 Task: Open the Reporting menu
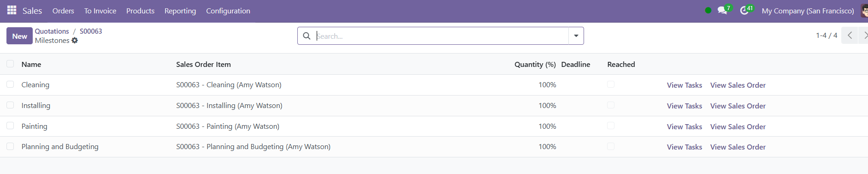pos(180,11)
